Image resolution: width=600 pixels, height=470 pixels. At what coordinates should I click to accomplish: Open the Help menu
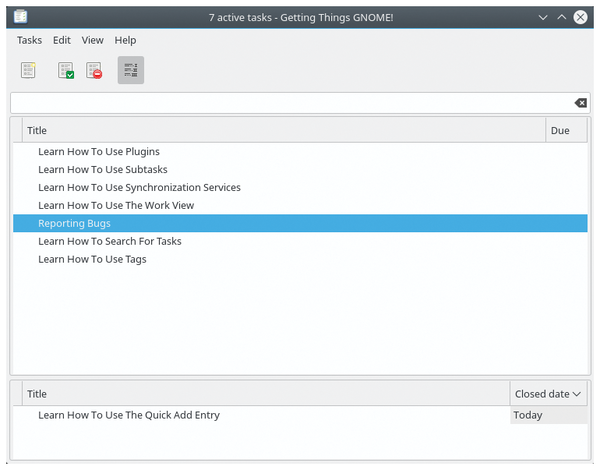(125, 40)
